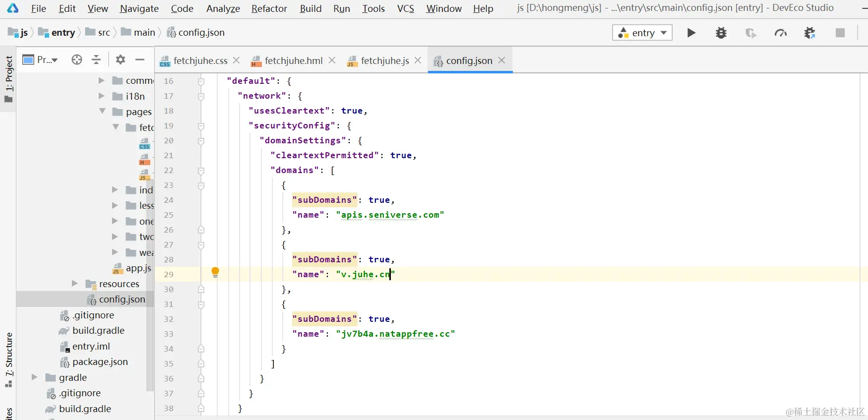The width and height of the screenshot is (868, 420).
Task: Open Project panel settings gear
Action: pos(121,60)
